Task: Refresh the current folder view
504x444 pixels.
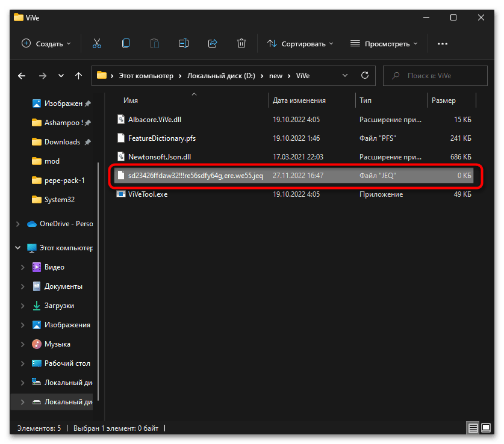Action: point(364,76)
